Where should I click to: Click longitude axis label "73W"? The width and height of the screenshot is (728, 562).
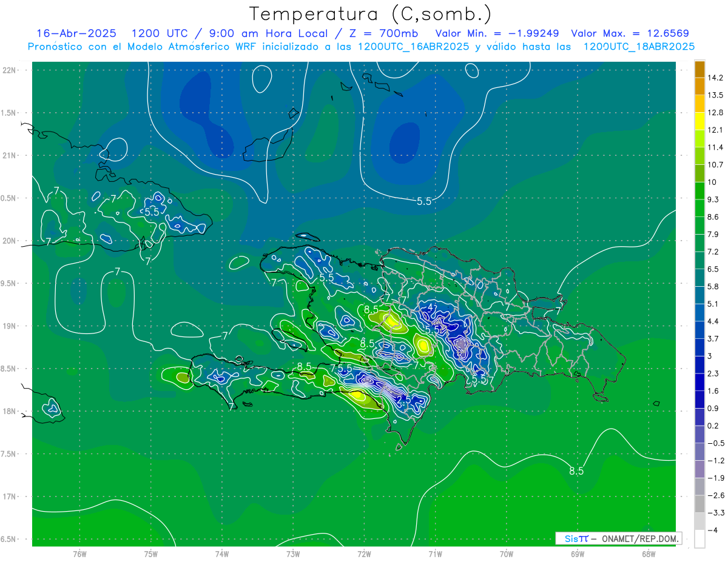[293, 554]
